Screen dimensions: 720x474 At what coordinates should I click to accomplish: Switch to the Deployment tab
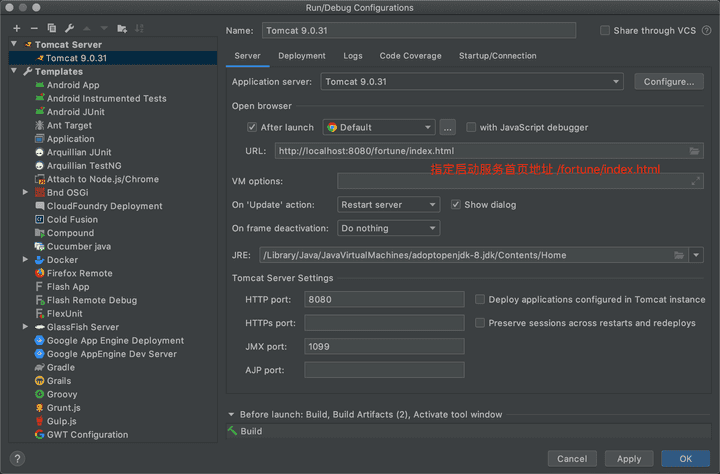coord(301,56)
